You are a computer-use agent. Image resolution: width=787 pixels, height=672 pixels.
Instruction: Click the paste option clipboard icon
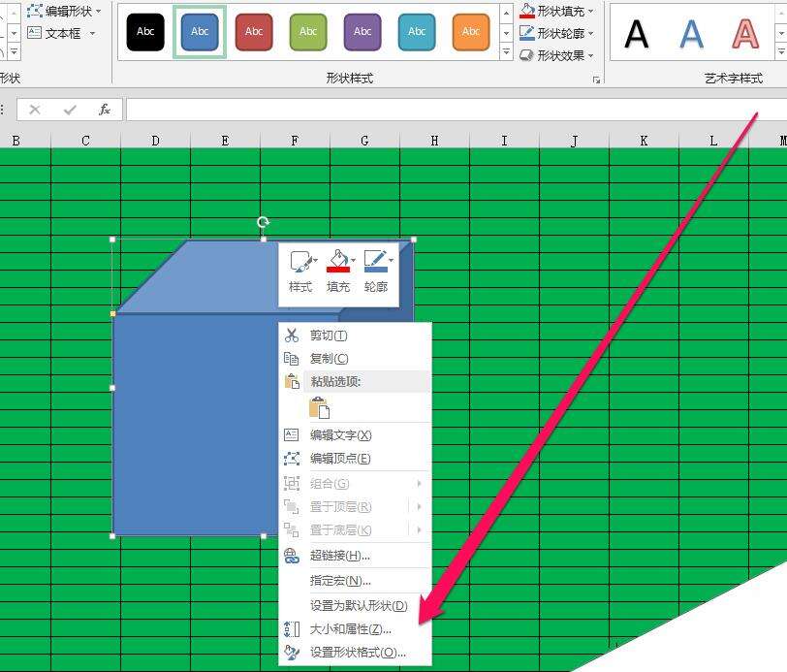tap(319, 407)
